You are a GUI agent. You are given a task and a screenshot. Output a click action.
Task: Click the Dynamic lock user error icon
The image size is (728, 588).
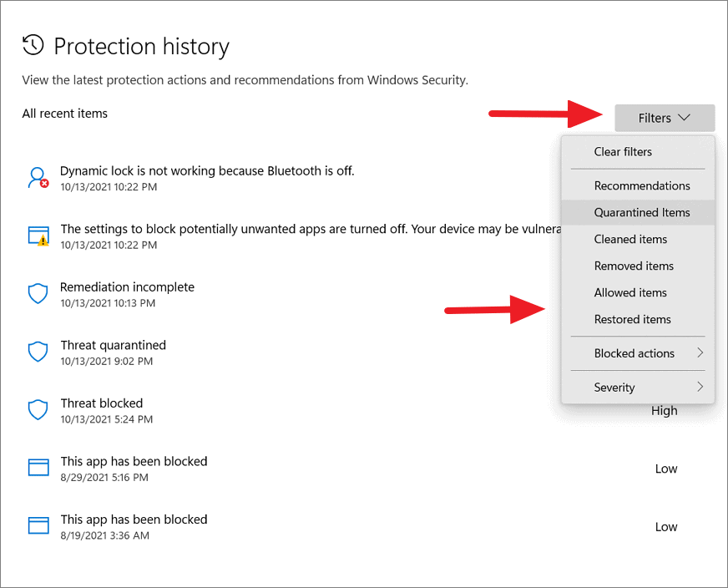pos(38,176)
